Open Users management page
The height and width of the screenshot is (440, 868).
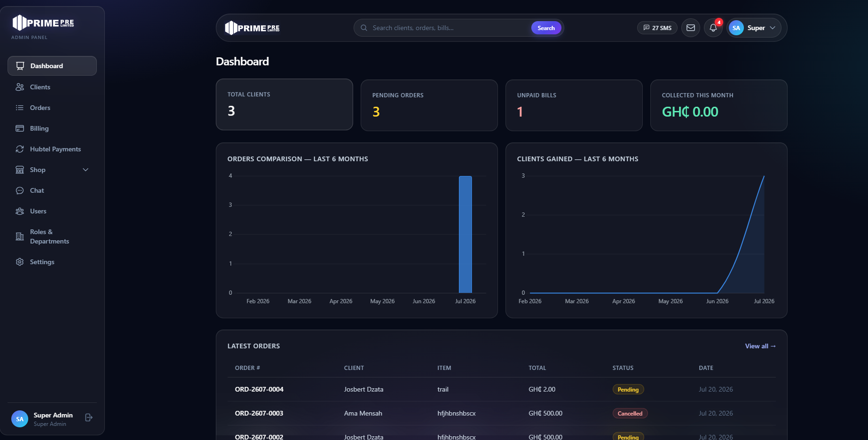tap(52, 211)
